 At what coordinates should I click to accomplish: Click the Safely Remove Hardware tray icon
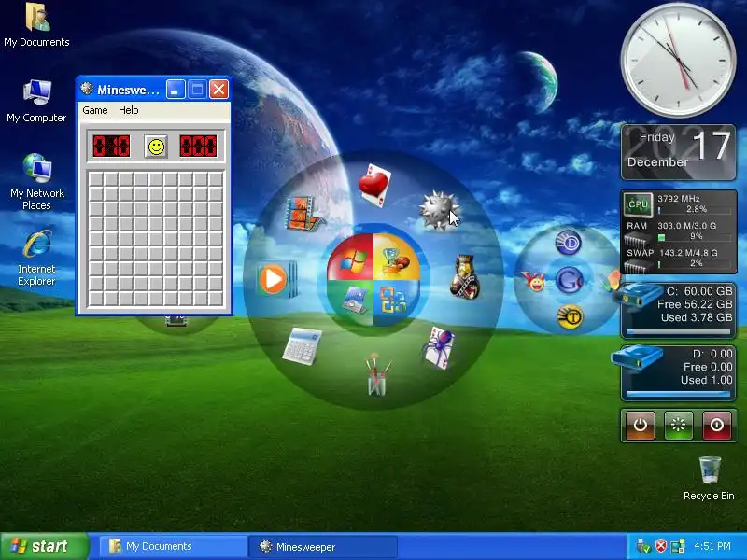[643, 546]
